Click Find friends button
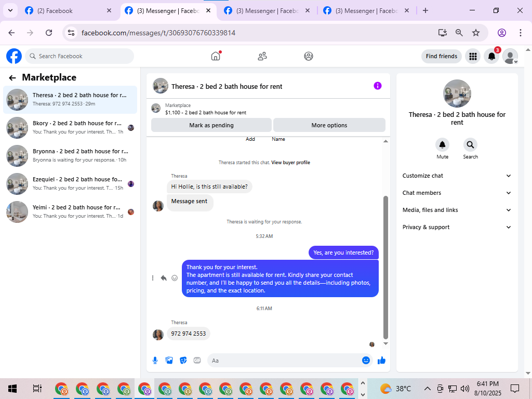Screen dimensions: 532x399 coord(442,56)
